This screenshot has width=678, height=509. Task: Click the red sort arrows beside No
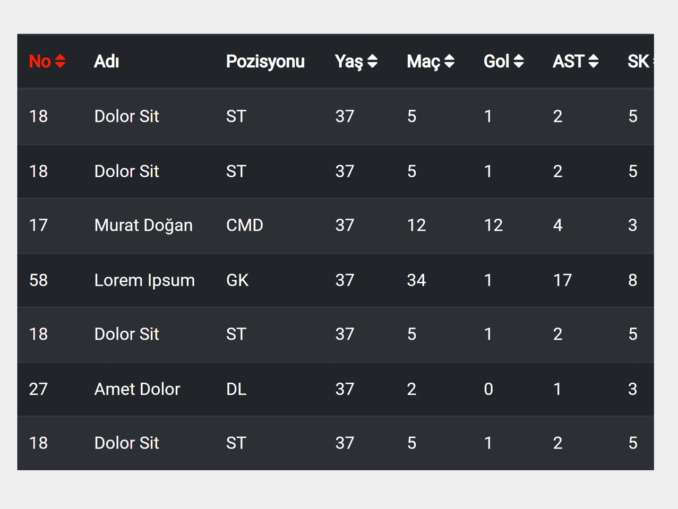[x=60, y=61]
